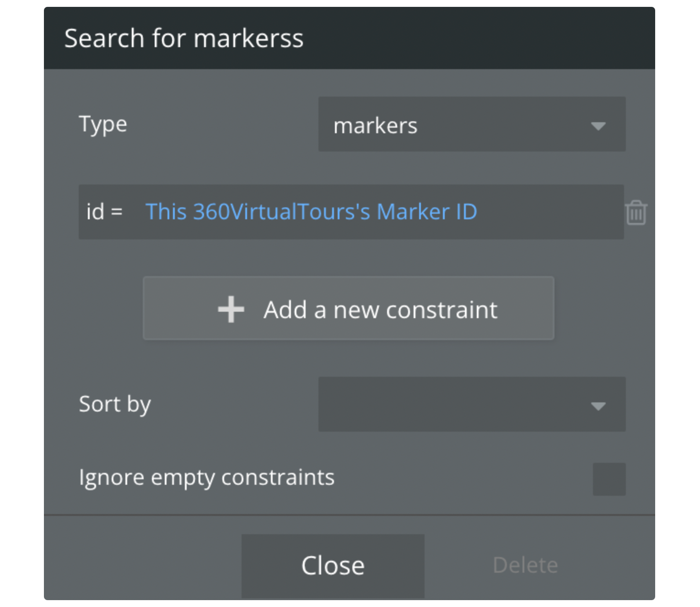Open the empty Sort by field
The image size is (700, 607).
tap(472, 404)
